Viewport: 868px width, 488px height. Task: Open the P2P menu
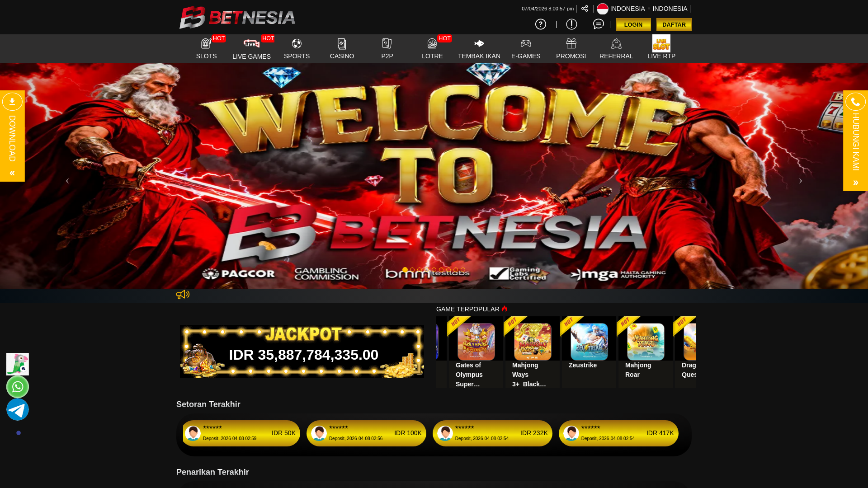[387, 48]
